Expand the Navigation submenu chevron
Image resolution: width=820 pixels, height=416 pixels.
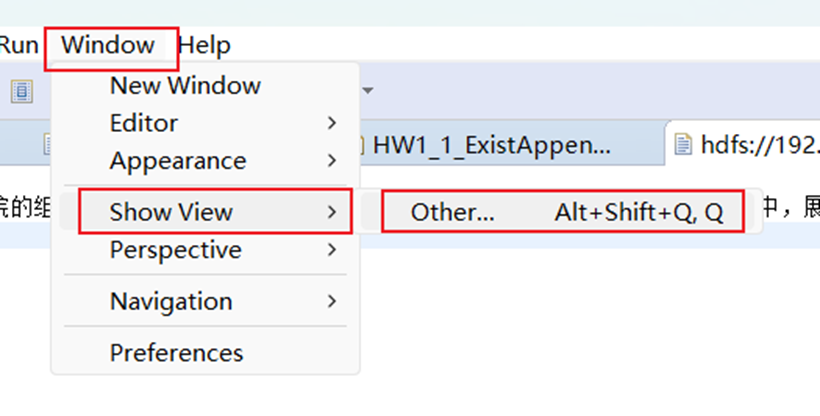click(332, 301)
